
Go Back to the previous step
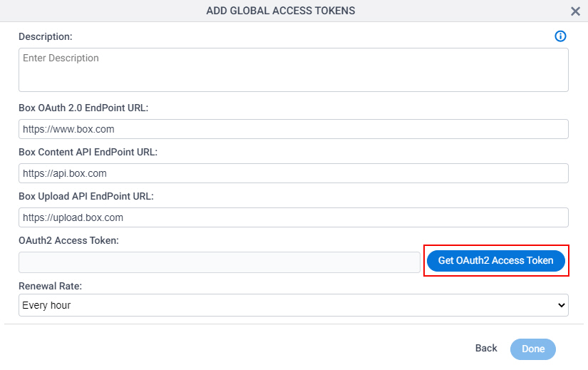tap(486, 348)
